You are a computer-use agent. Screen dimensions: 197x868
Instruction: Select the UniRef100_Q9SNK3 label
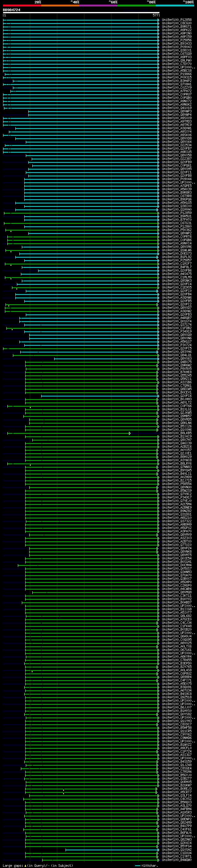pyautogui.click(x=177, y=281)
